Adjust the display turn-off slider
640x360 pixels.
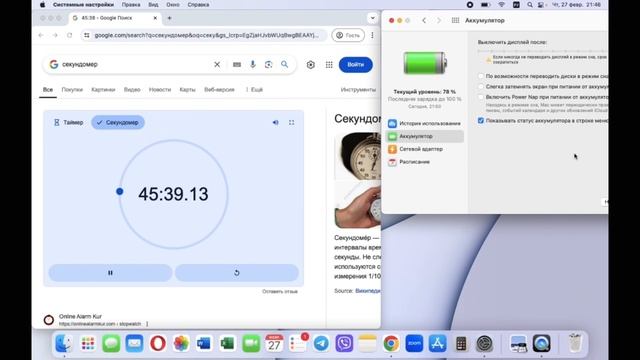[x=542, y=51]
